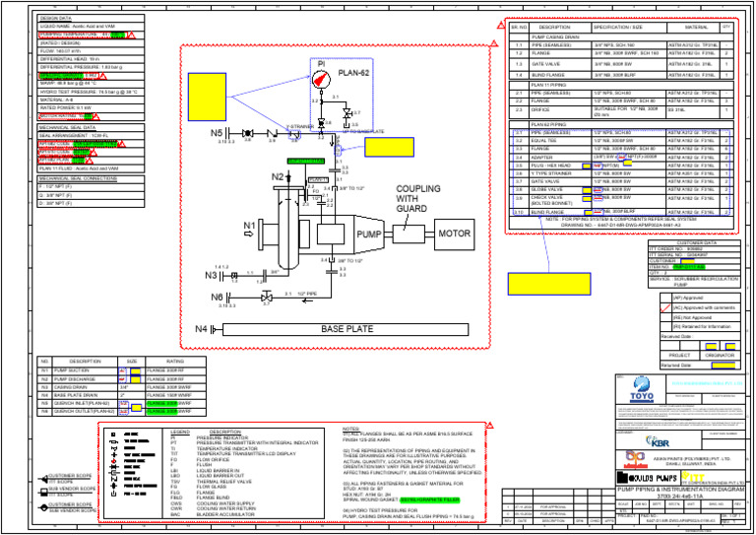Click PUMP PIPING & INSTRUMENTATION DIAGRAM title

coord(680,490)
